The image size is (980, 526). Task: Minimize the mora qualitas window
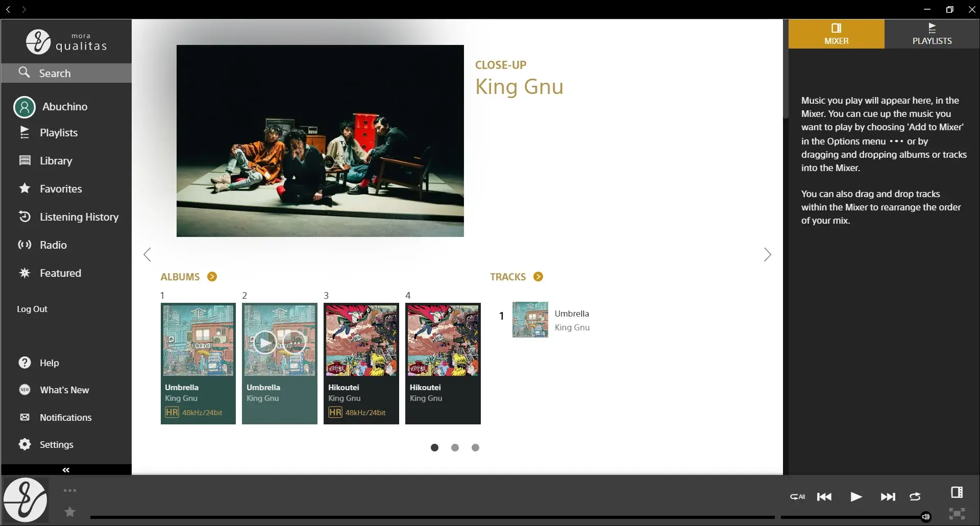pyautogui.click(x=927, y=9)
